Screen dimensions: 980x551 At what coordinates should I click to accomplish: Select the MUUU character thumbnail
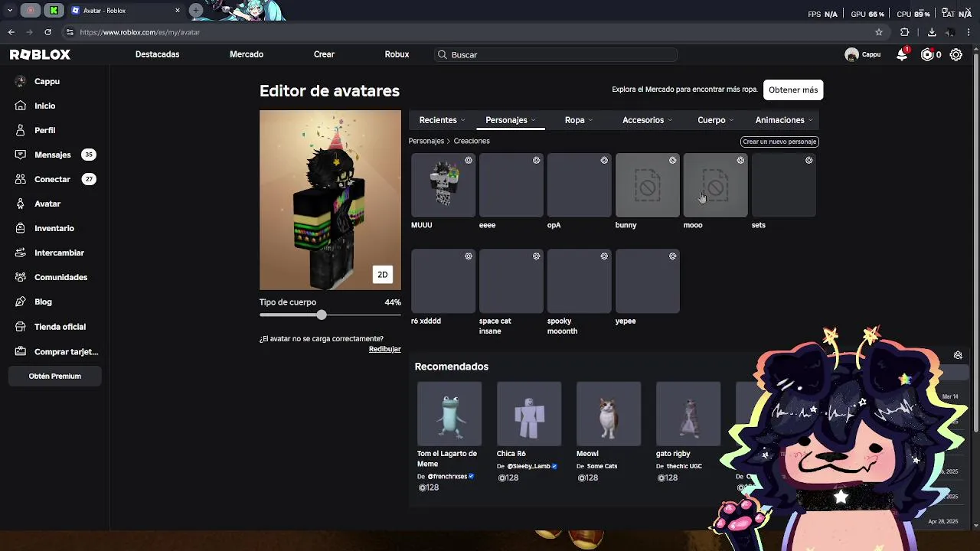pos(443,185)
